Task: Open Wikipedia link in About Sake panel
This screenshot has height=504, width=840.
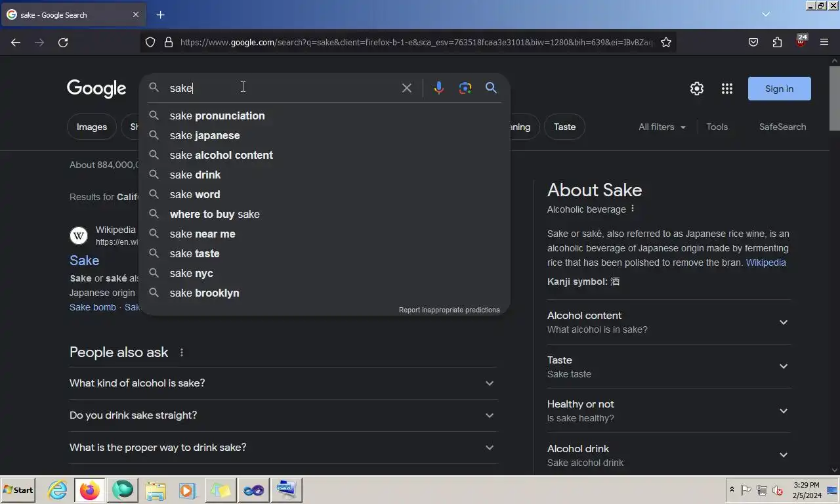Action: pos(766,262)
